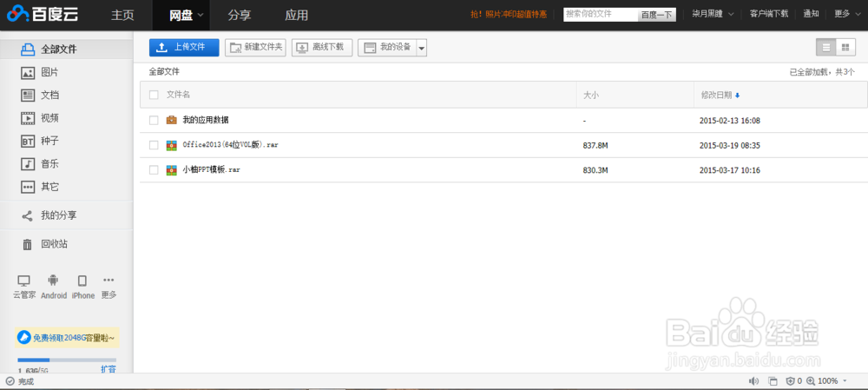Click the 2015-03-17 10:16 date cell
Image resolution: width=868 pixels, height=390 pixels.
click(x=730, y=170)
